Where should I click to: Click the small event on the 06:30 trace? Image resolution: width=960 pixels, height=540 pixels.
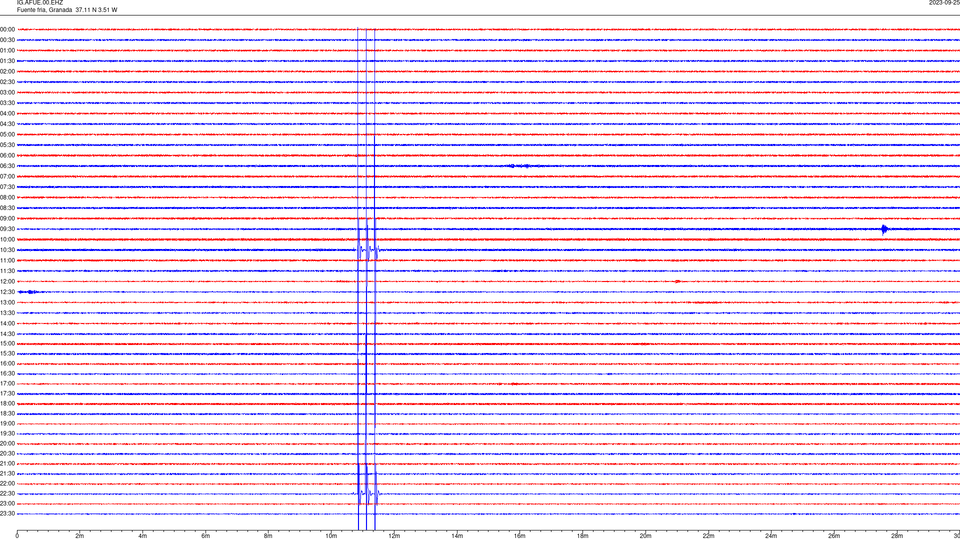[x=520, y=166]
